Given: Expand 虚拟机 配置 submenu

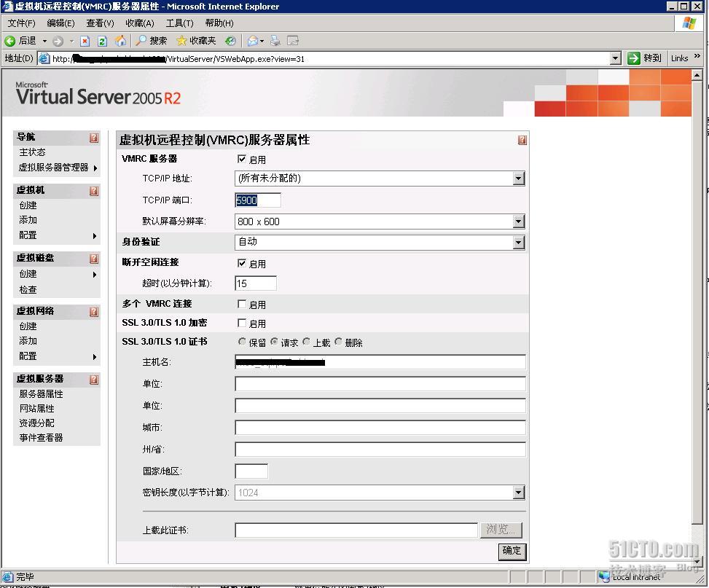Looking at the screenshot, I should tap(95, 236).
